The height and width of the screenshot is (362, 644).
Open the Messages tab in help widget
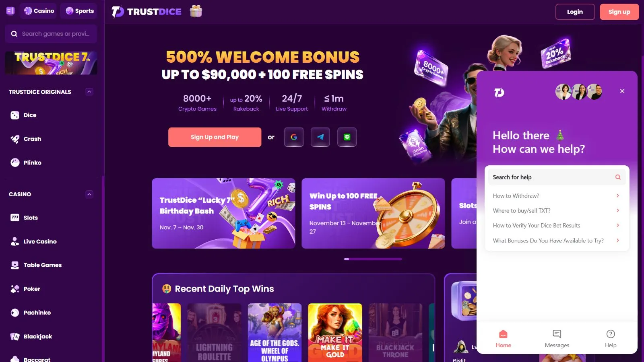[557, 339]
